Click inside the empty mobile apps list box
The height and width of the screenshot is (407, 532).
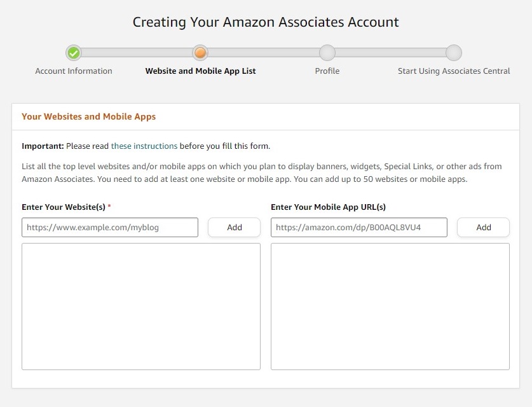(390, 307)
